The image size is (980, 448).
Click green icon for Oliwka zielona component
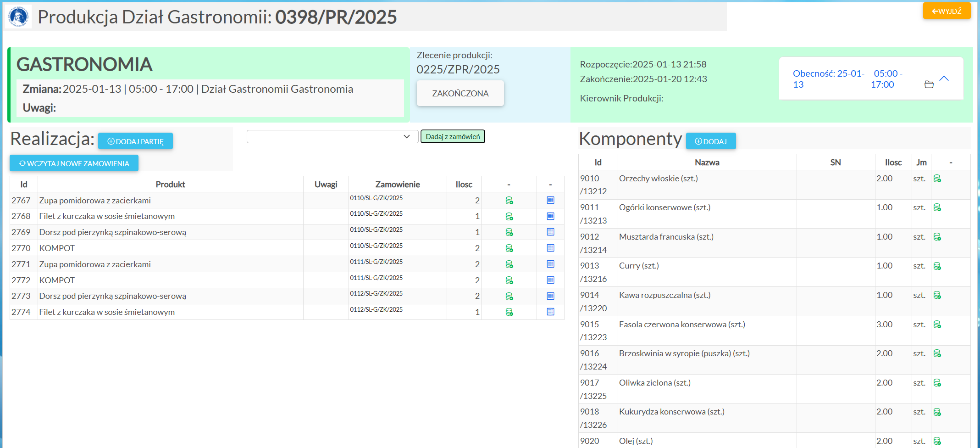coord(937,383)
